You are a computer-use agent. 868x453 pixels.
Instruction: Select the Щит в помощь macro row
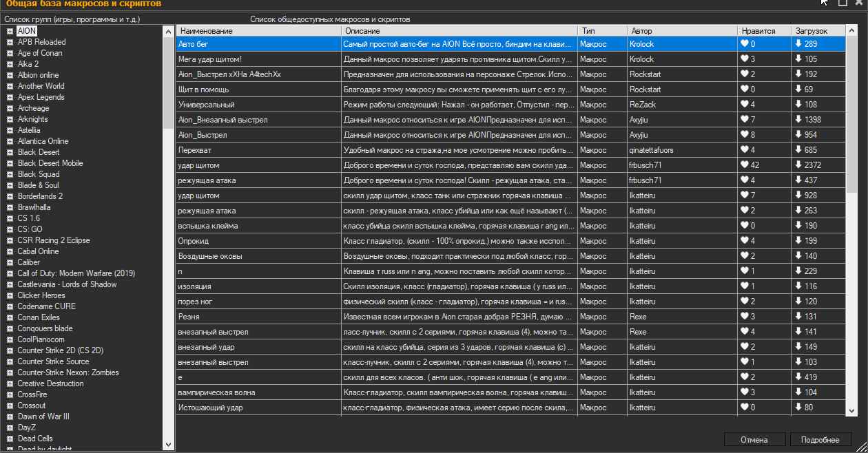(511, 89)
